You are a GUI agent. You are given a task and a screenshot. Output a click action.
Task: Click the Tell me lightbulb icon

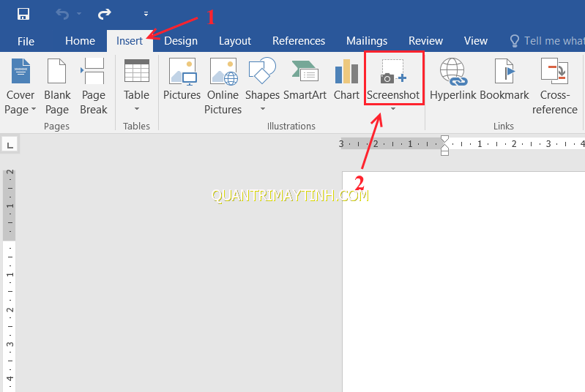click(515, 41)
